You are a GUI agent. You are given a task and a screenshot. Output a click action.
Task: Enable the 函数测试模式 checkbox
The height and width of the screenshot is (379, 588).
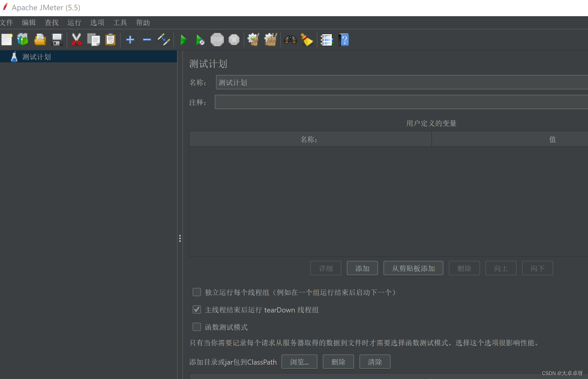pos(197,327)
